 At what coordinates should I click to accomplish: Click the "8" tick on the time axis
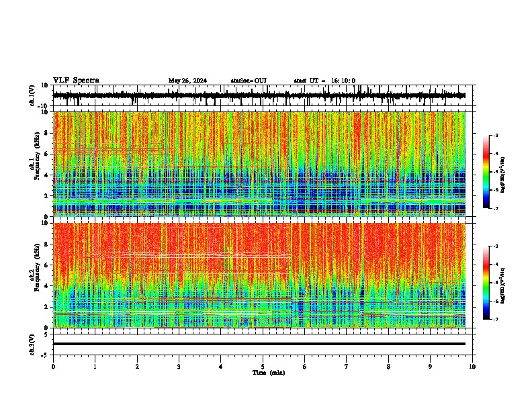[x=388, y=367]
